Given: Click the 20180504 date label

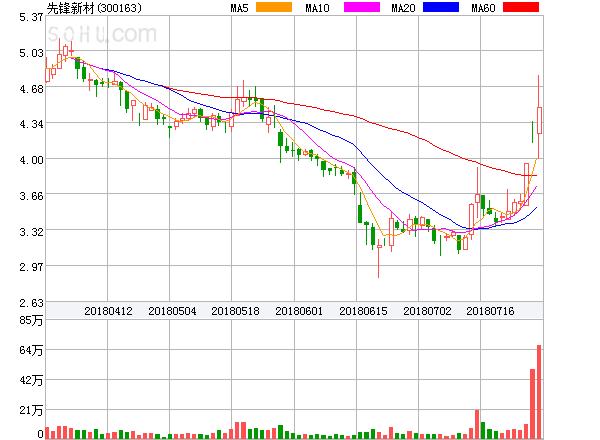Looking at the screenshot, I should tap(172, 311).
